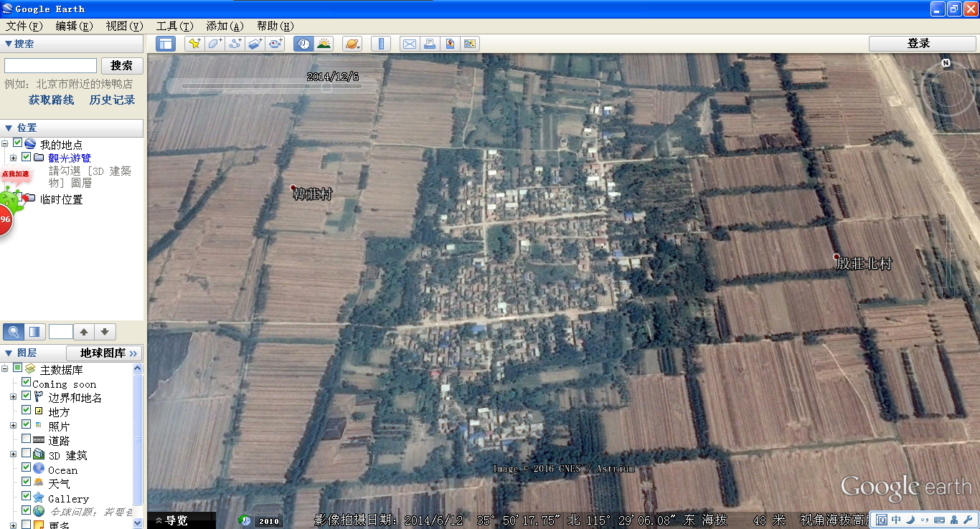Open the planet switcher (Saturn) dropdown
Viewport: 980px width, 529px height.
(x=352, y=44)
